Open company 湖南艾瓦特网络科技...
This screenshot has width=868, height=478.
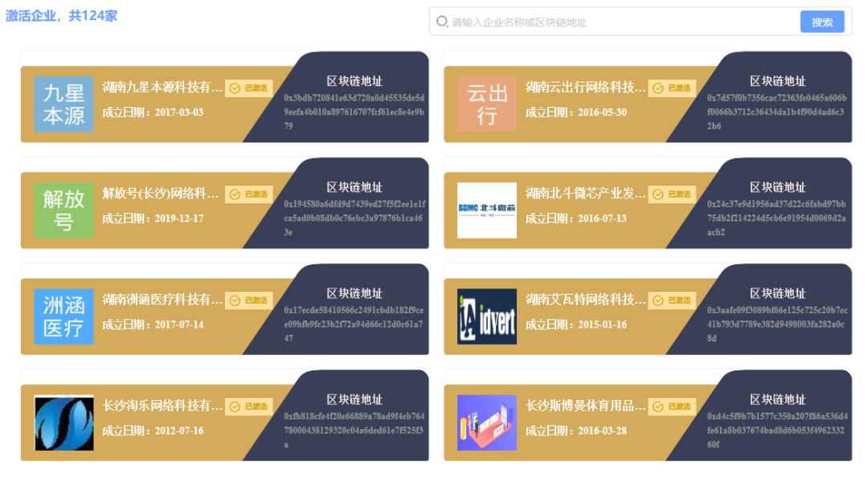coord(585,300)
